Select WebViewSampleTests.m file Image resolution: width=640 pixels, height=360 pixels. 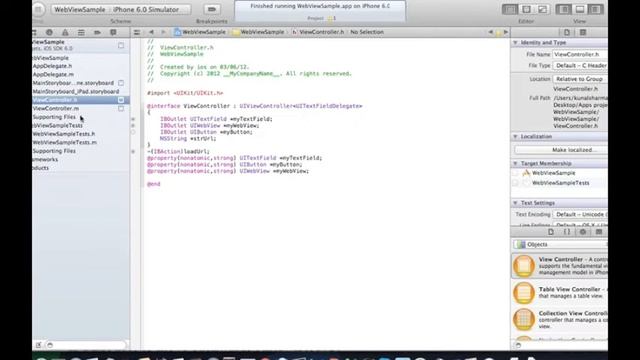coord(64,142)
